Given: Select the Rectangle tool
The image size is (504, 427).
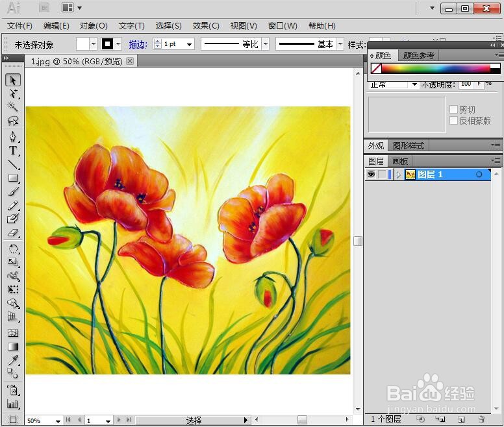Looking at the screenshot, I should click(x=13, y=178).
